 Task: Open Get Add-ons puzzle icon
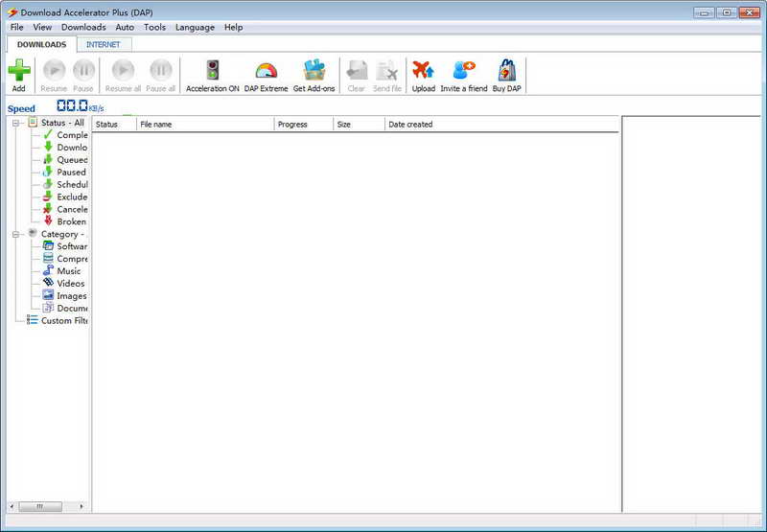pyautogui.click(x=314, y=70)
